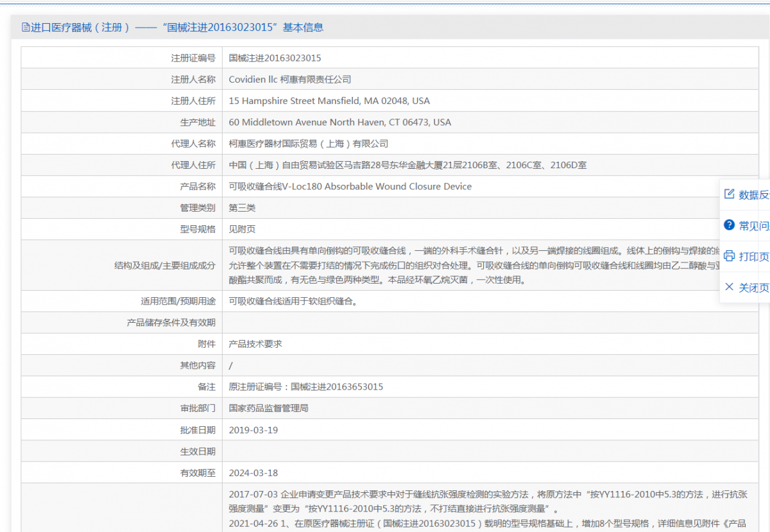Click the blue question mark FAQ icon
Screen dimensions: 770x532
(x=729, y=225)
